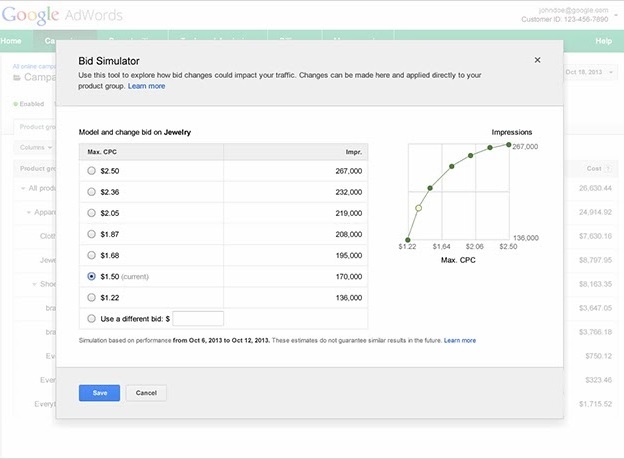
Task: Click the hollow current-bid point on the chart
Action: (x=419, y=208)
